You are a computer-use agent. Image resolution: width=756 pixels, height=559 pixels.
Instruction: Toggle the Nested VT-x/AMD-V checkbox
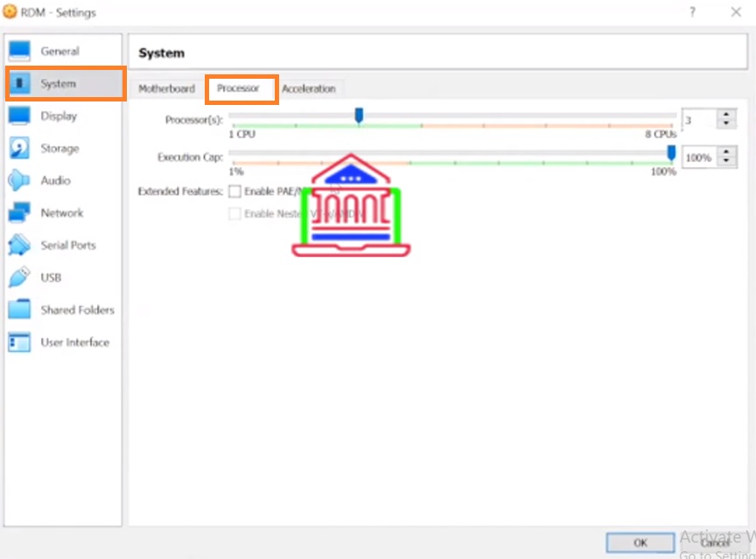[x=234, y=213]
